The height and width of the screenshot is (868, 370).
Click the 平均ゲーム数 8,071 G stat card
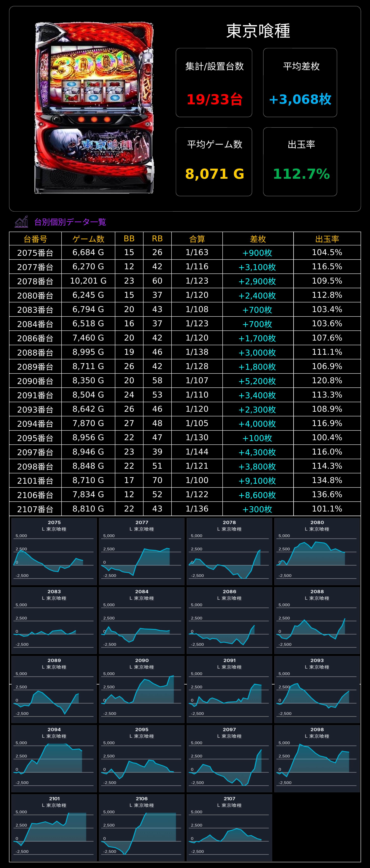pyautogui.click(x=214, y=162)
